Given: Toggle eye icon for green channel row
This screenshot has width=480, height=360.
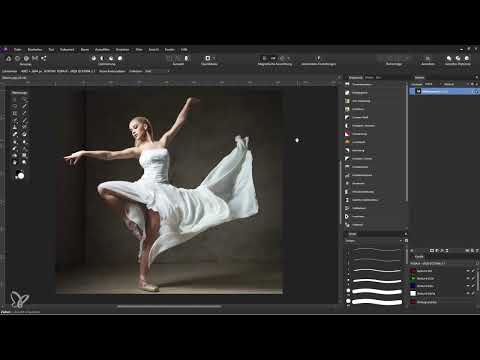Looking at the screenshot, I should click(468, 278).
